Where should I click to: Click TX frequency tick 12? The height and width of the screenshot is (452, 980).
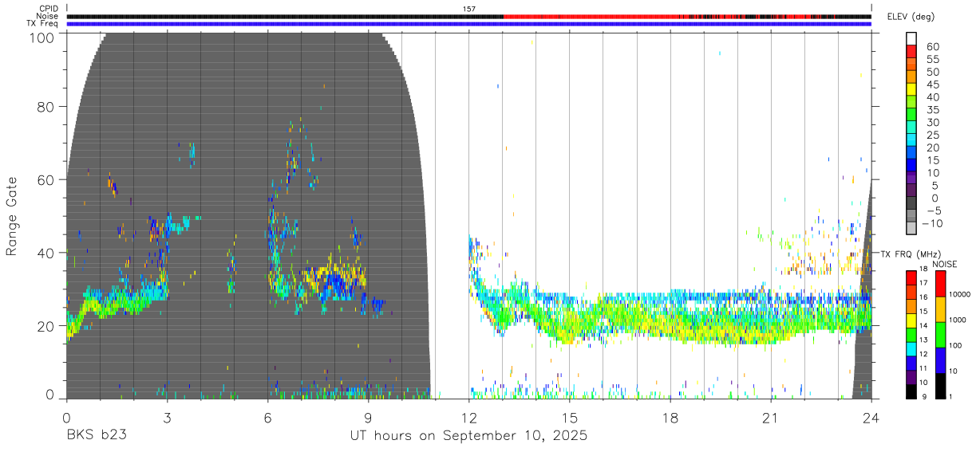coord(923,355)
